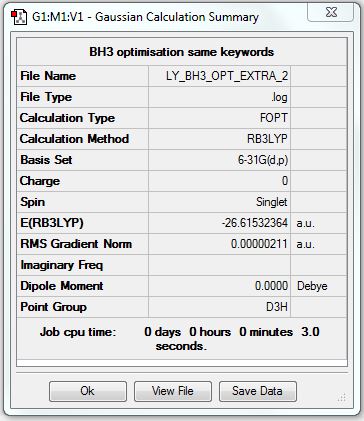This screenshot has height=421, width=364.
Task: Click the Singlet spin value
Action: coord(272,202)
